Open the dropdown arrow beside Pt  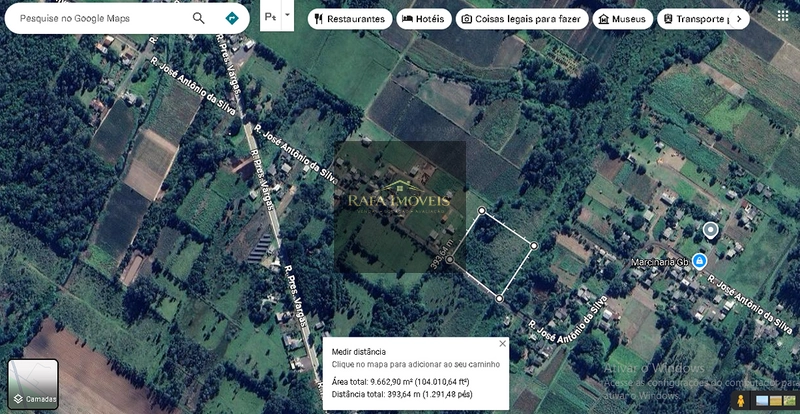(x=287, y=15)
